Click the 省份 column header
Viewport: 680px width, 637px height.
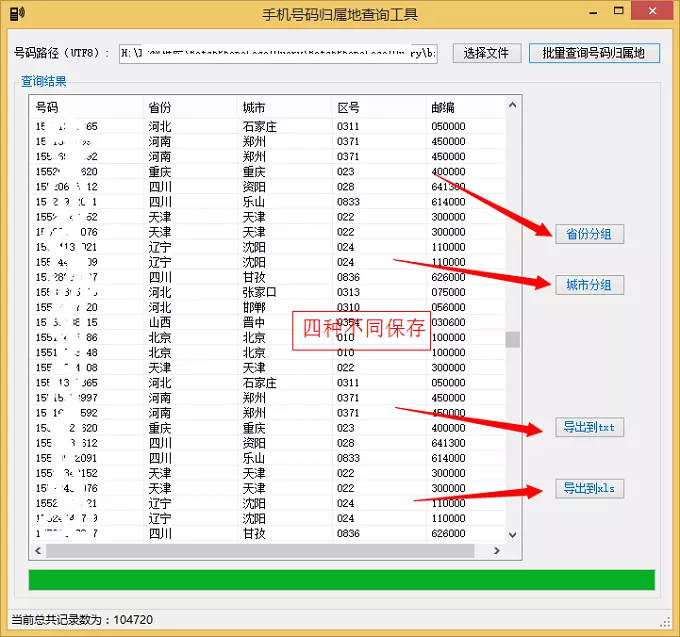(190, 107)
